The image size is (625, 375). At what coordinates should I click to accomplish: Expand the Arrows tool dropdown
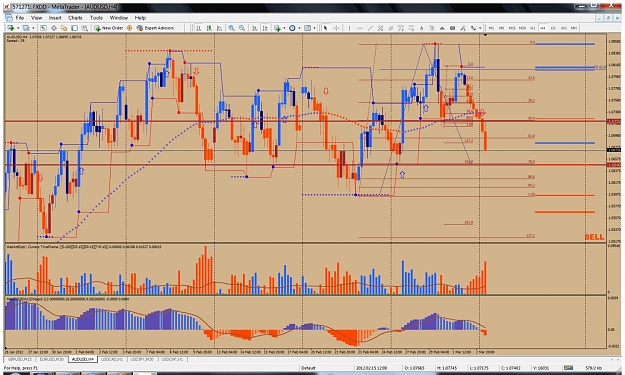point(480,28)
